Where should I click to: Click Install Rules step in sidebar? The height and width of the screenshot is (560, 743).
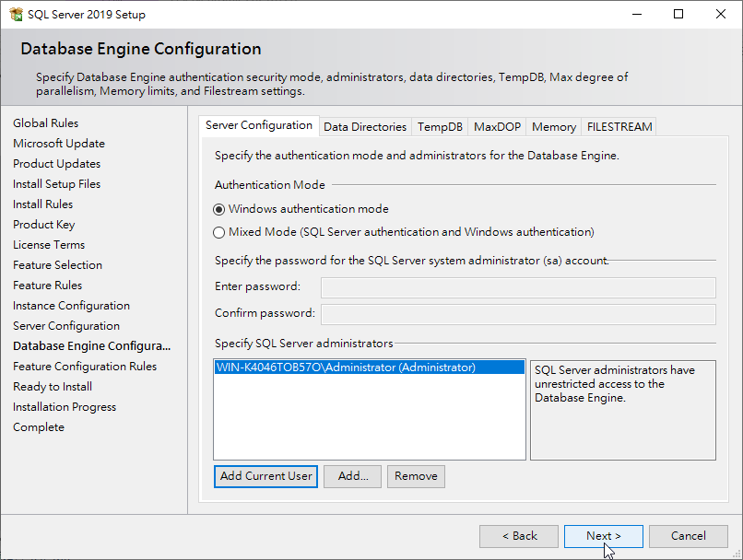click(43, 204)
